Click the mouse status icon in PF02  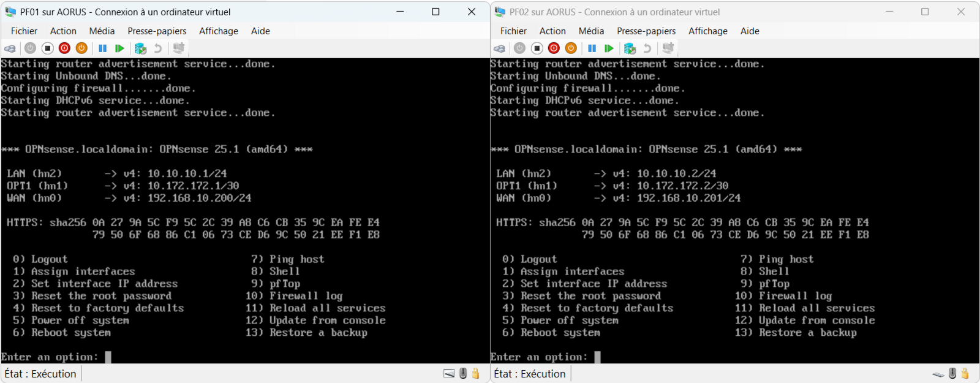pyautogui.click(x=952, y=373)
